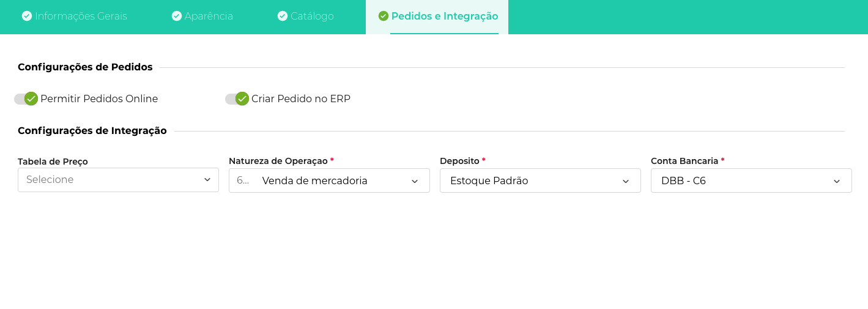Screen dimensions: 868x309
Task: Expand the Natureza de Operação dropdown
Action: click(329, 181)
